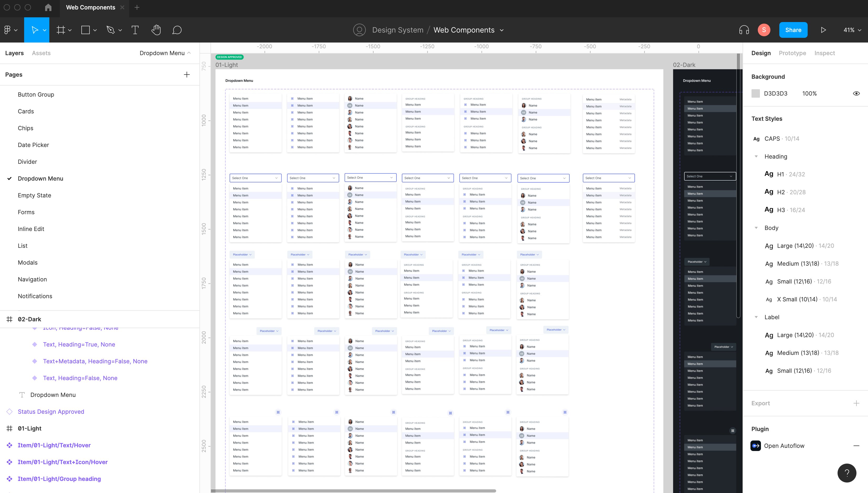Click the Share button

[793, 30]
